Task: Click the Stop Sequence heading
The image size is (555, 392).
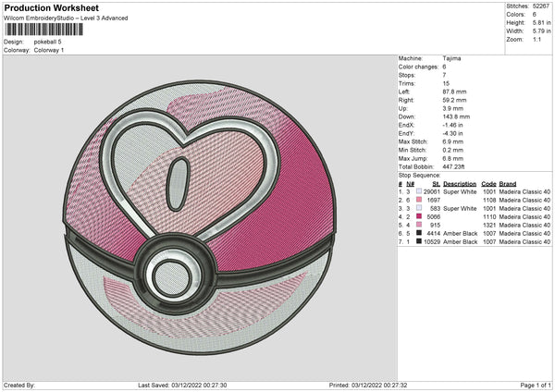Action: click(x=419, y=175)
